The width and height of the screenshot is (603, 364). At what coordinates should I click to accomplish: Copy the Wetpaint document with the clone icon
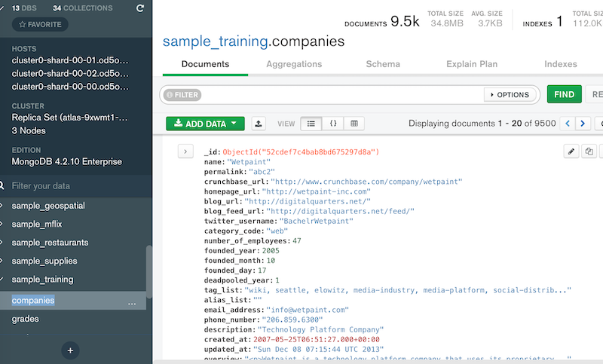[589, 151]
